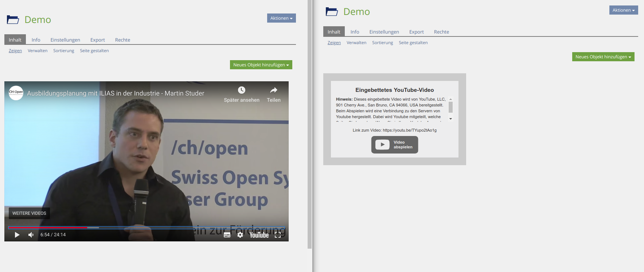Click the Demo title in right pane

click(357, 12)
